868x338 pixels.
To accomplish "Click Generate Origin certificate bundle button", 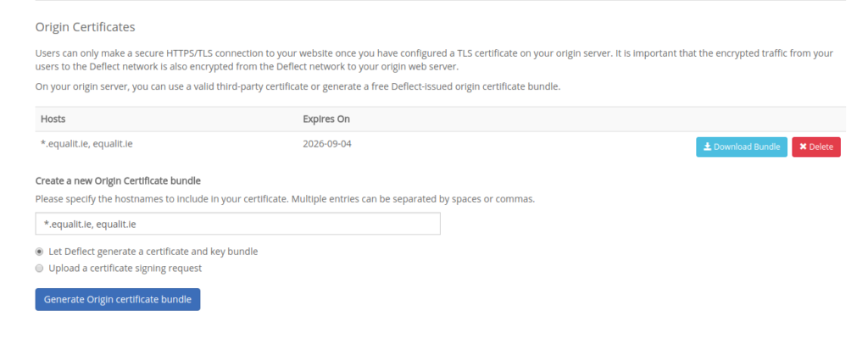I will [117, 299].
